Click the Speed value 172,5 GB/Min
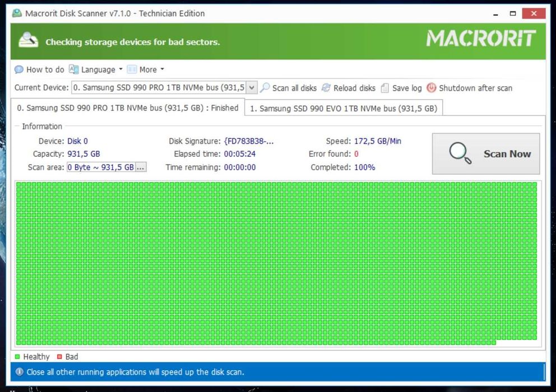Screen dimensions: 556x392 pos(378,141)
